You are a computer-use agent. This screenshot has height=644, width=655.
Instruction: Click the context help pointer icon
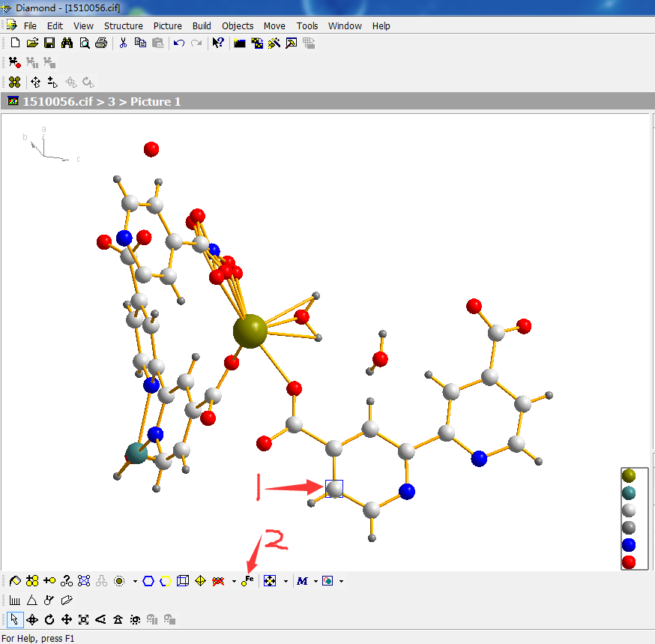[217, 43]
